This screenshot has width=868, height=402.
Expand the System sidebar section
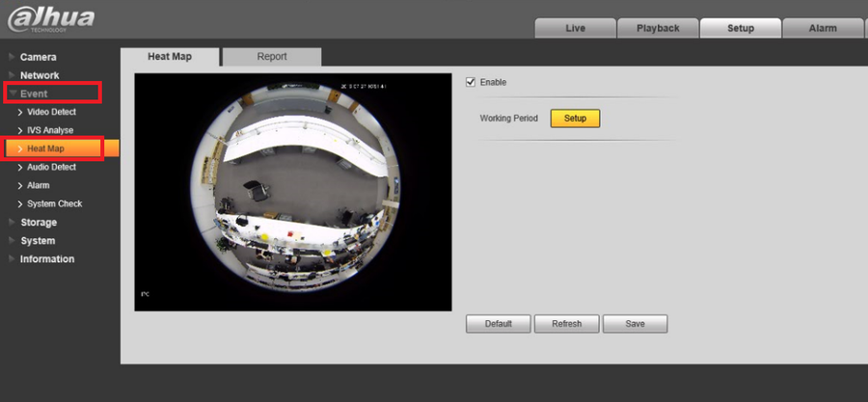click(38, 241)
